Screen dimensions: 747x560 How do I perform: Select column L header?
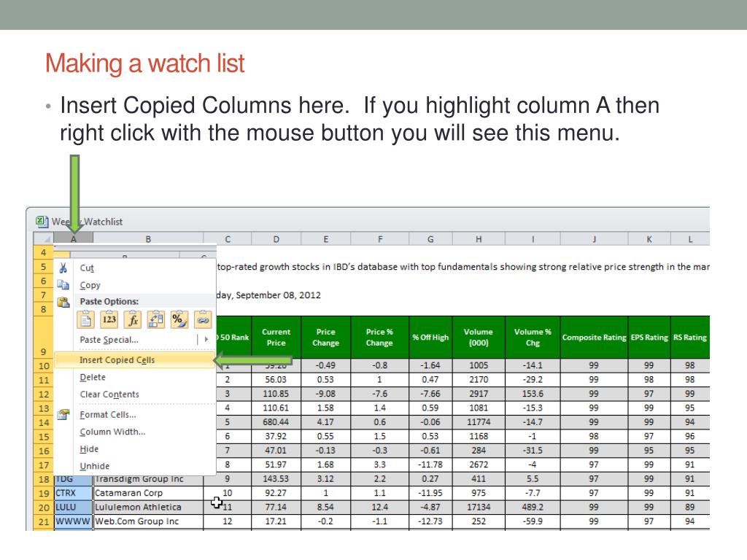click(x=690, y=239)
